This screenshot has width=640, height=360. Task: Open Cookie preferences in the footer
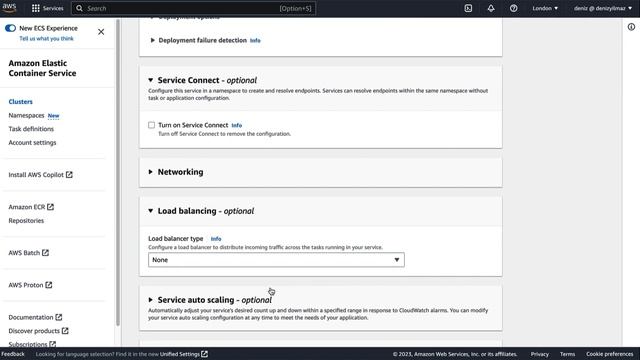[x=609, y=354]
